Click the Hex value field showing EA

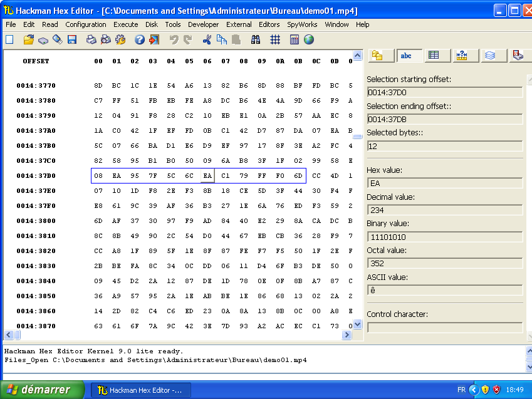[x=444, y=184]
